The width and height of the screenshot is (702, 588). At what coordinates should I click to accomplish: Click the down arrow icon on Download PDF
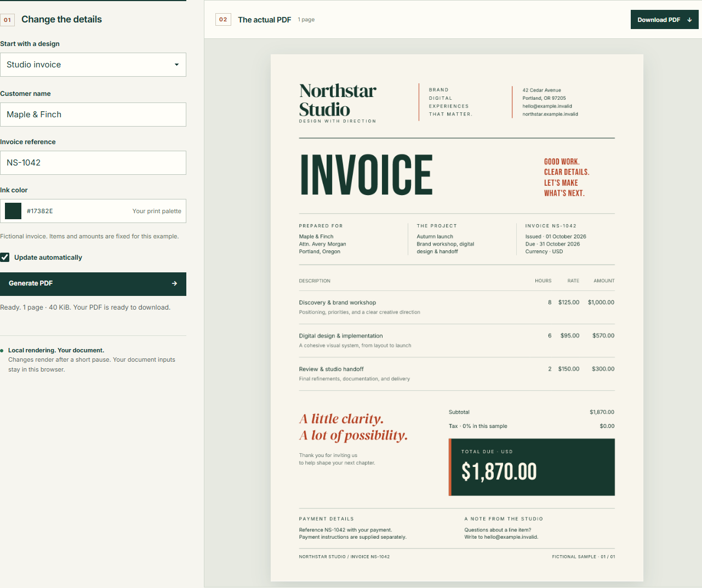tap(689, 20)
